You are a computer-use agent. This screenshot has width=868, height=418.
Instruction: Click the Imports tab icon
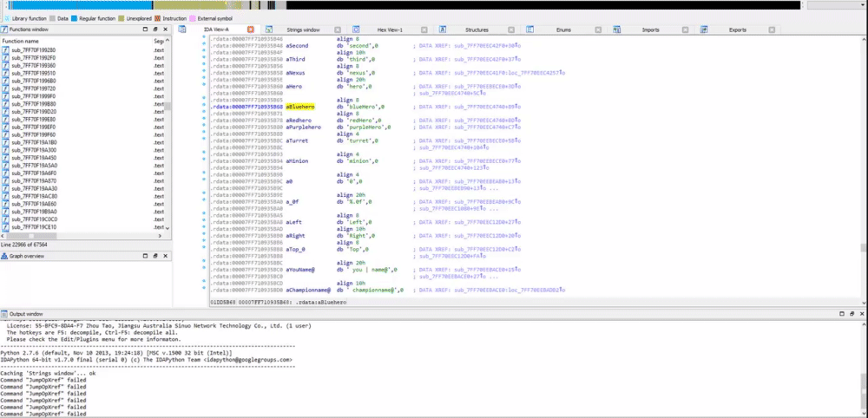coord(616,29)
